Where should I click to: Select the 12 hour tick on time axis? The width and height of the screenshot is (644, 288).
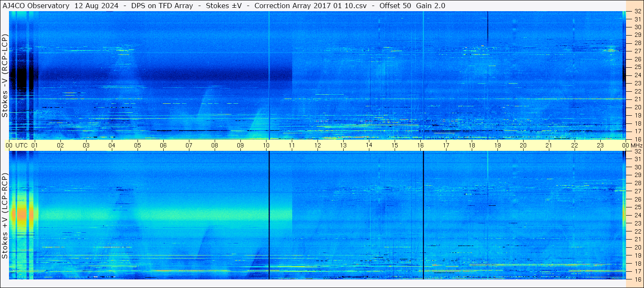318,146
